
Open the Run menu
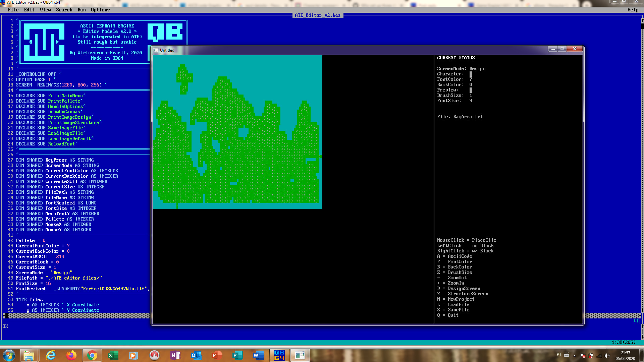(82, 10)
